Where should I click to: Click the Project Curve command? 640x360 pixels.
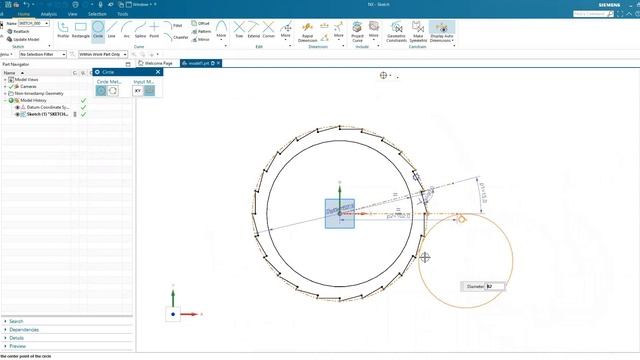point(357,32)
